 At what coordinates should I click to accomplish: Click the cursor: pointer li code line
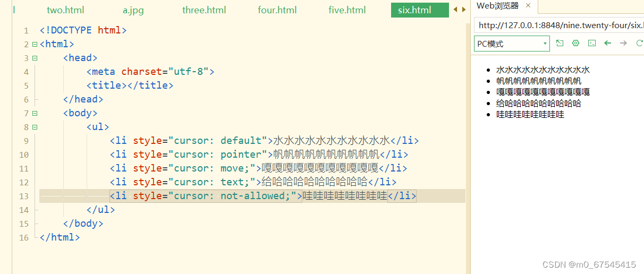pyautogui.click(x=259, y=155)
